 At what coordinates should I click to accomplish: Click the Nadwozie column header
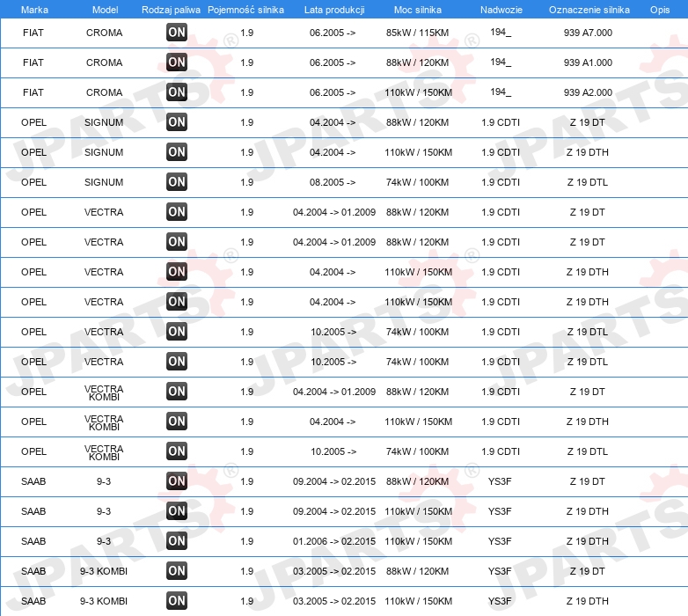pos(501,10)
